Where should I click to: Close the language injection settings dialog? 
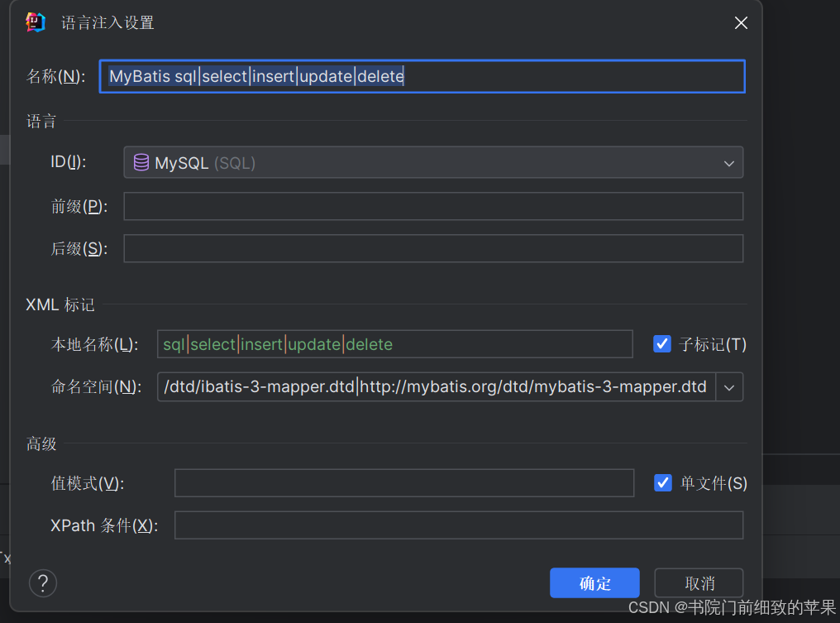[x=741, y=22]
